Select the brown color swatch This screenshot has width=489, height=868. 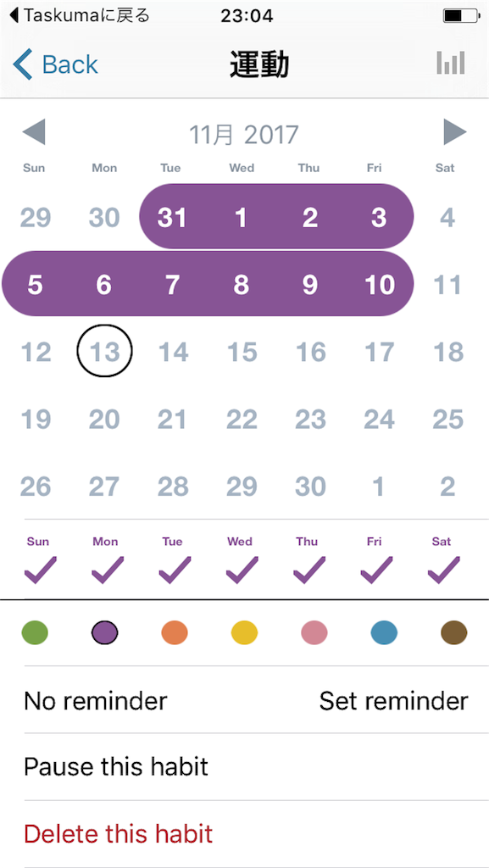[x=453, y=632]
